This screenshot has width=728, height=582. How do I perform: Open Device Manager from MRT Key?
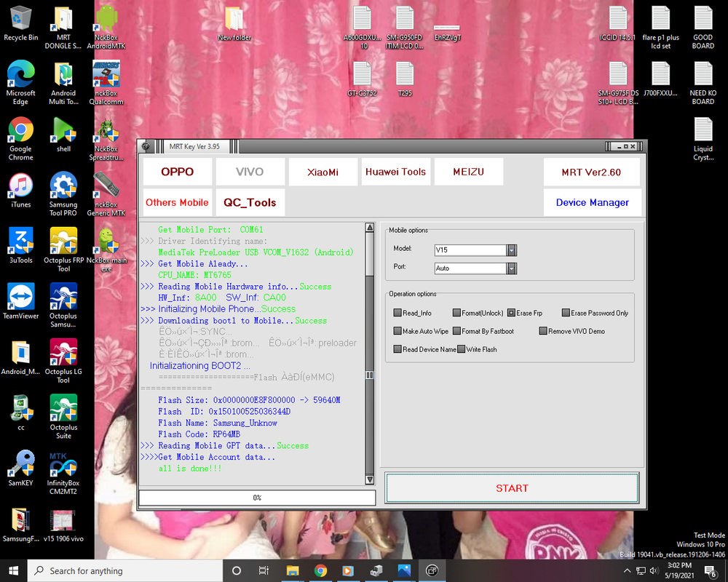[x=593, y=202]
